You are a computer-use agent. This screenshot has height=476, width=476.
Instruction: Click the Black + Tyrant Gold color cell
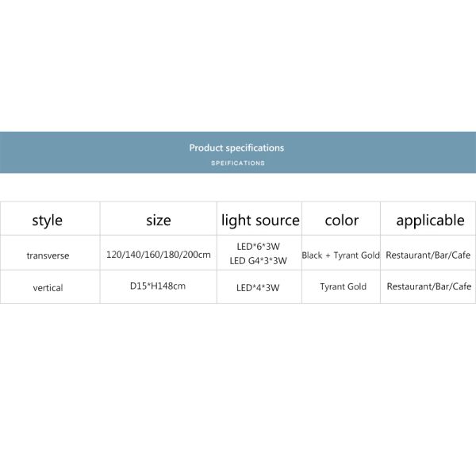(341, 255)
